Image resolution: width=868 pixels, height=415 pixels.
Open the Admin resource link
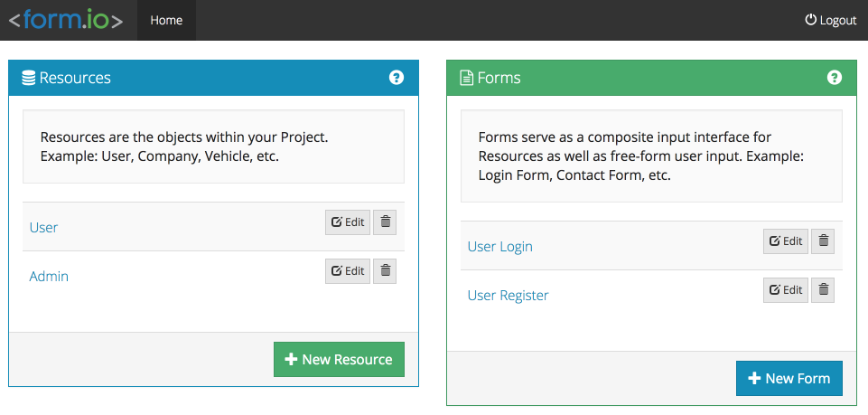[49, 276]
